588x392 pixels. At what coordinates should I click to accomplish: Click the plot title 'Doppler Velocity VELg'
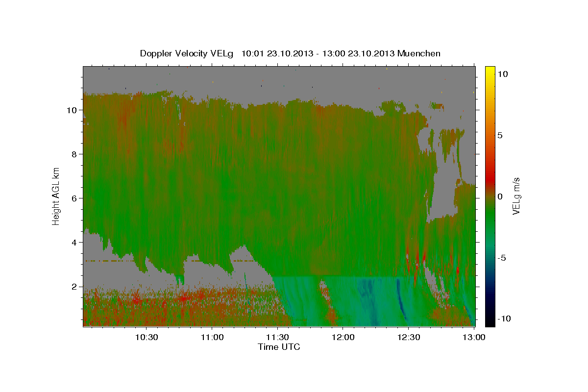coord(187,53)
